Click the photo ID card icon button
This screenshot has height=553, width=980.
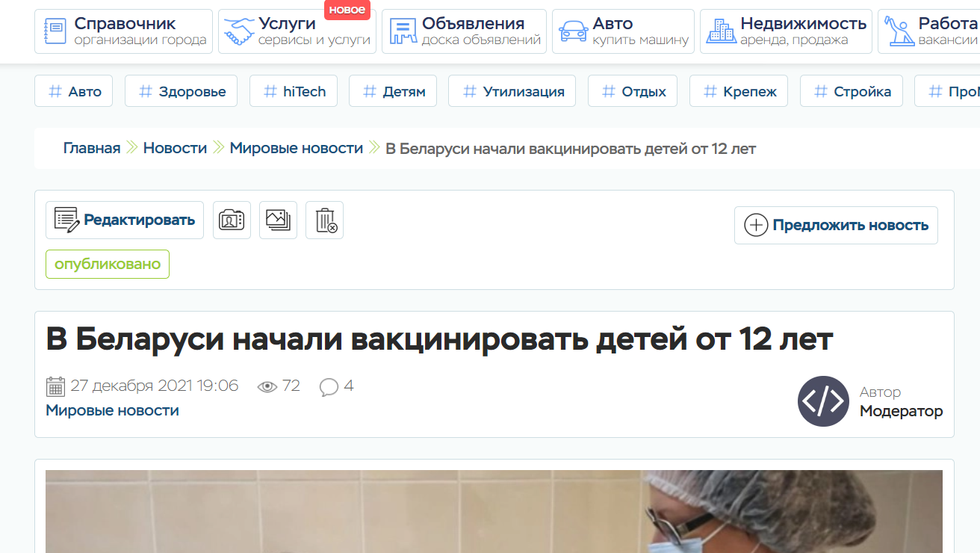click(x=232, y=220)
